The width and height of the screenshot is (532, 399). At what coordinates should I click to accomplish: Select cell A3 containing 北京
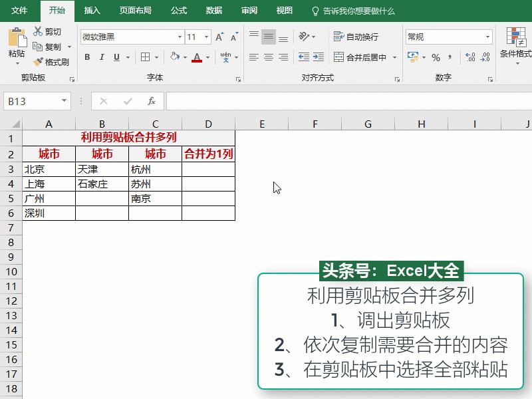49,170
